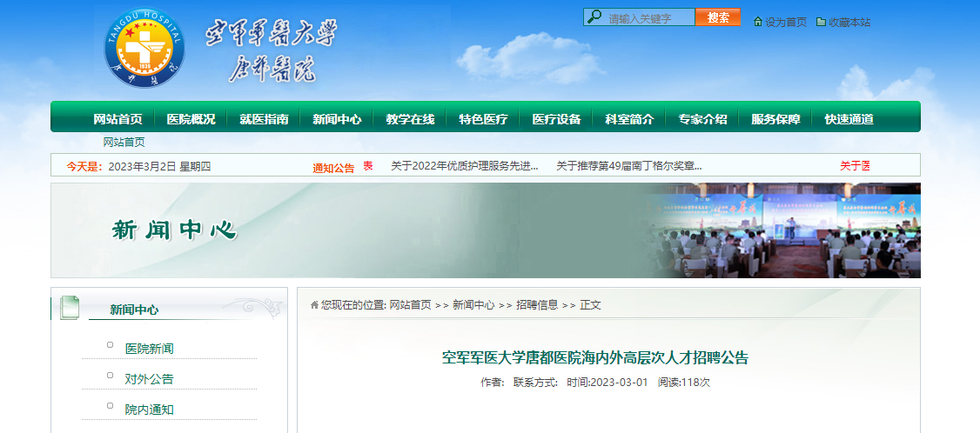Screen dimensions: 980x433
Task: Click the red 关于医 scrolling notice
Action: (855, 166)
